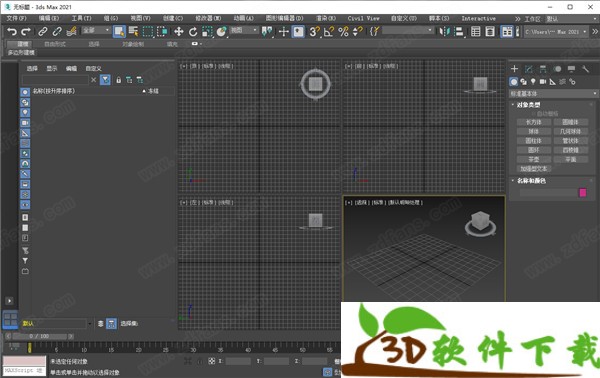The image size is (600, 378).
Task: Open the object color swatch
Action: (582, 192)
